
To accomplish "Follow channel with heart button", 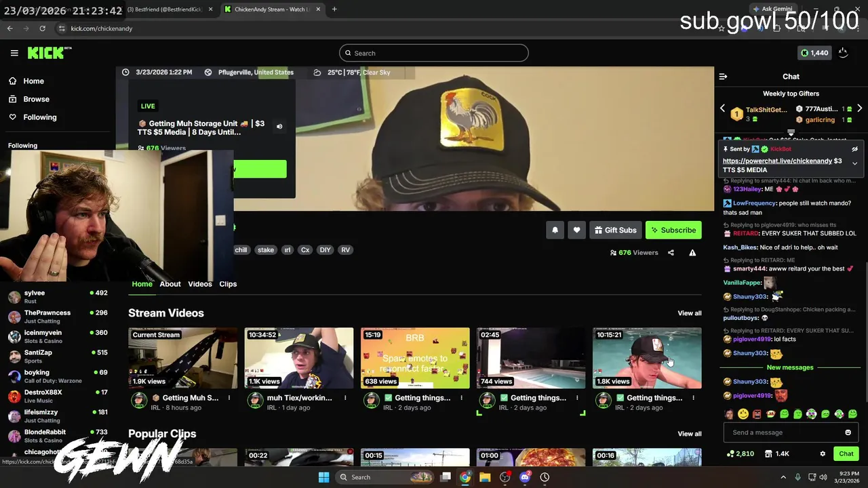I will tap(576, 230).
